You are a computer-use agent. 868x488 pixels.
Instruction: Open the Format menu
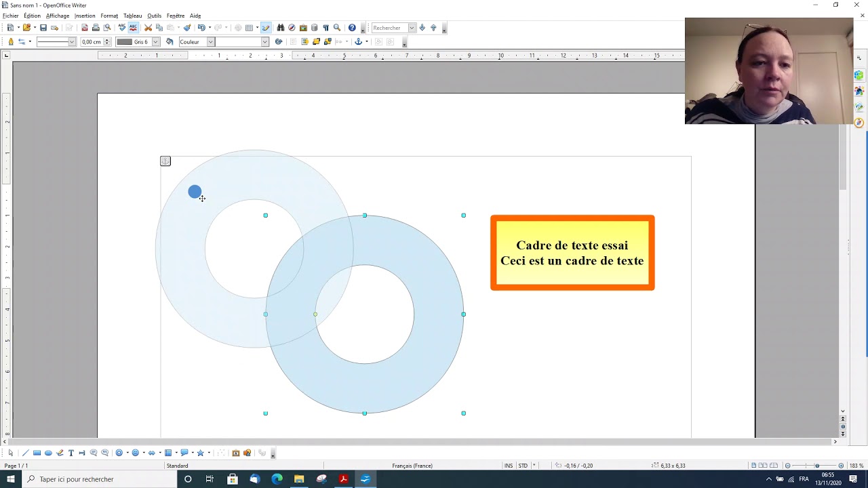(109, 16)
